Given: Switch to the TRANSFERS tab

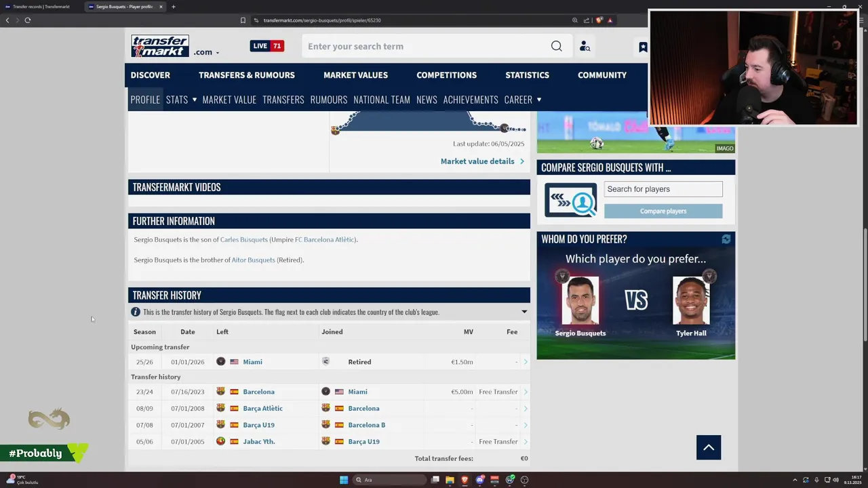Looking at the screenshot, I should pyautogui.click(x=283, y=100).
